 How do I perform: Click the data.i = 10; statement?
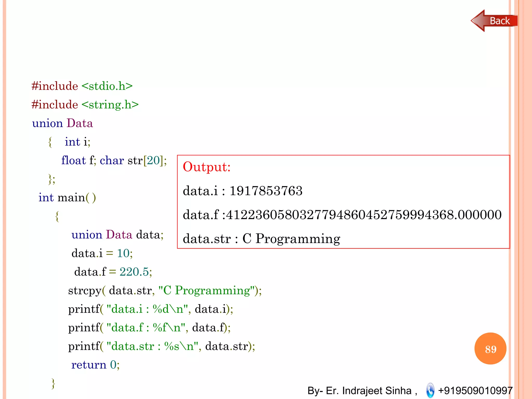[x=102, y=253]
